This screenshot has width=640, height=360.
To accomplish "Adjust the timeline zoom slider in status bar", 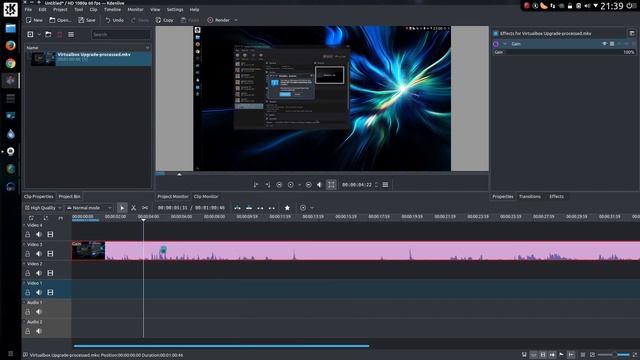I will [x=614, y=355].
